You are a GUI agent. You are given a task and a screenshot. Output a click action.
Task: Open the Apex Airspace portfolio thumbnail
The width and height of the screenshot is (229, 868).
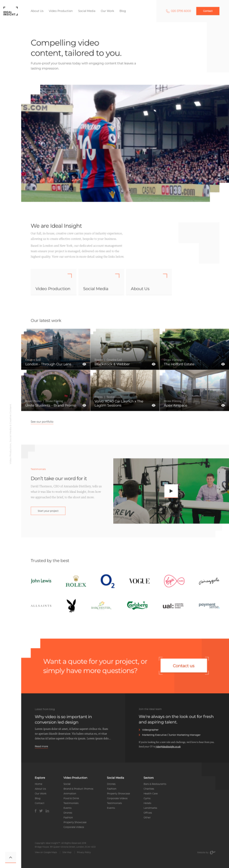coord(194,391)
